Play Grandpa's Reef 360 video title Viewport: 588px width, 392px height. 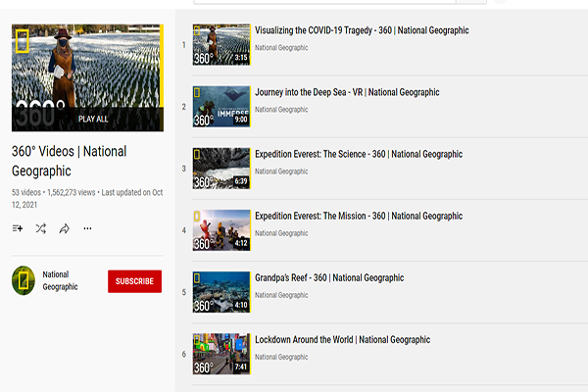(x=329, y=277)
